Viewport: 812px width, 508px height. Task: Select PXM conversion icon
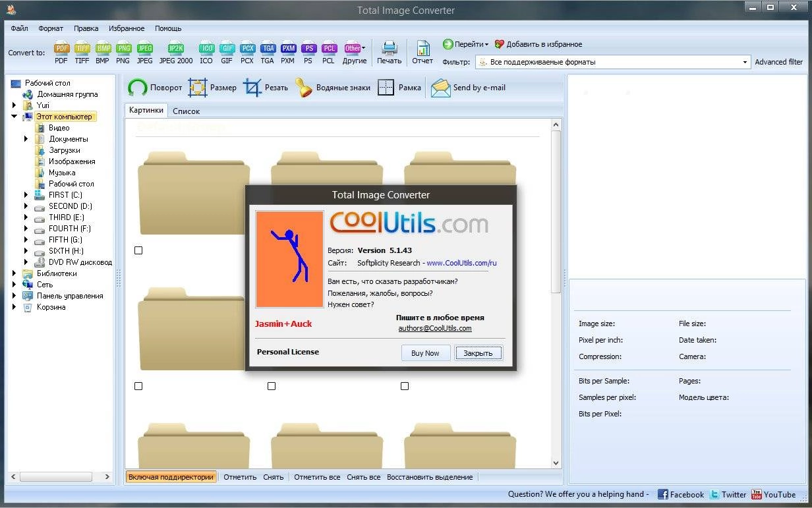(x=288, y=53)
